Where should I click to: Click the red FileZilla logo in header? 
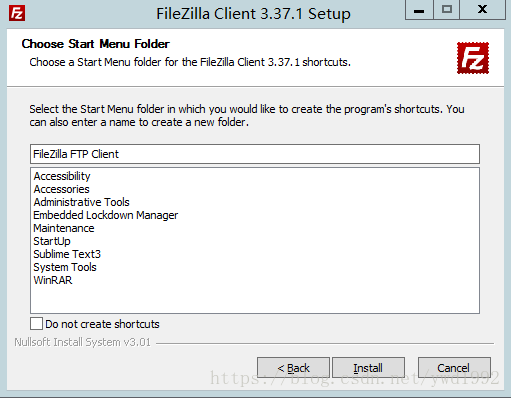[x=473, y=58]
